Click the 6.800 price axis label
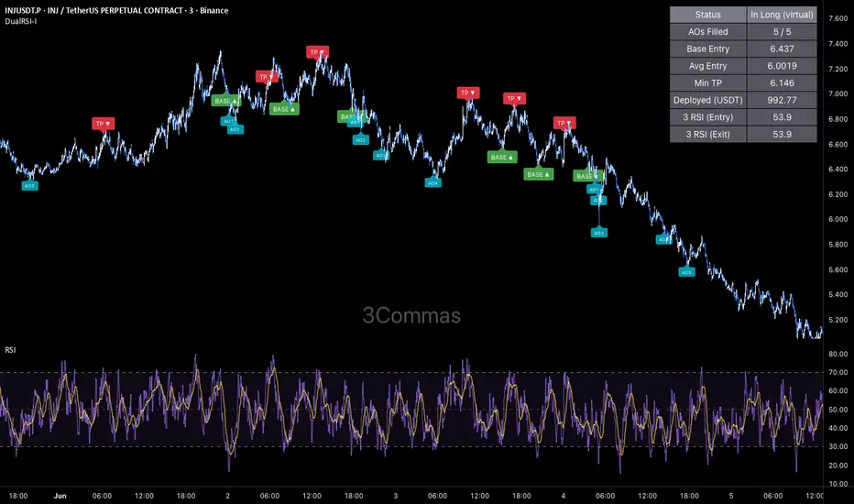Screen dimensions: 854x504 click(838, 119)
